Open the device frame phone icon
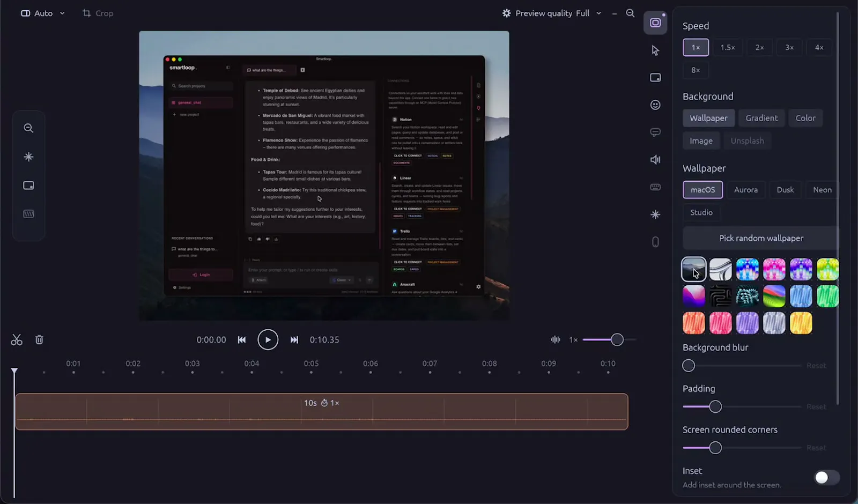 655,242
